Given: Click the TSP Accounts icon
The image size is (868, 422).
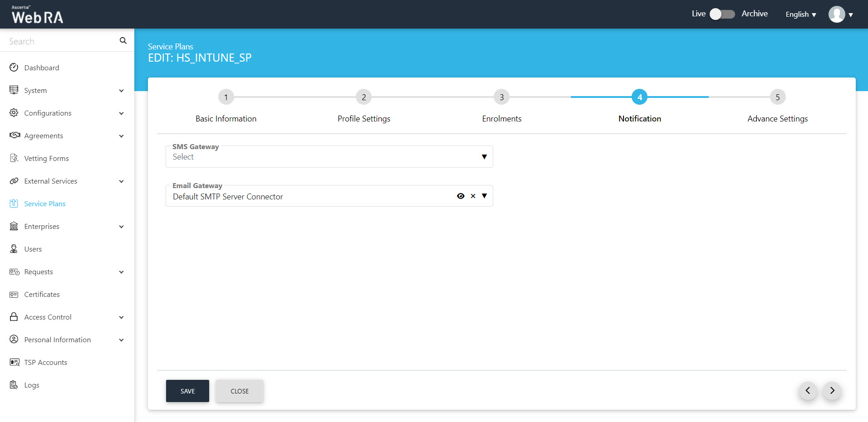Looking at the screenshot, I should 15,362.
